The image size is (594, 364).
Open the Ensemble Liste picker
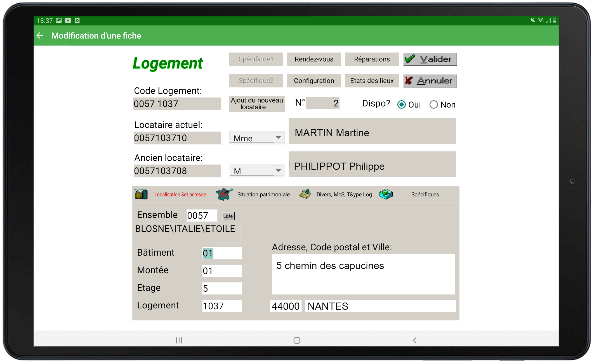coord(228,216)
